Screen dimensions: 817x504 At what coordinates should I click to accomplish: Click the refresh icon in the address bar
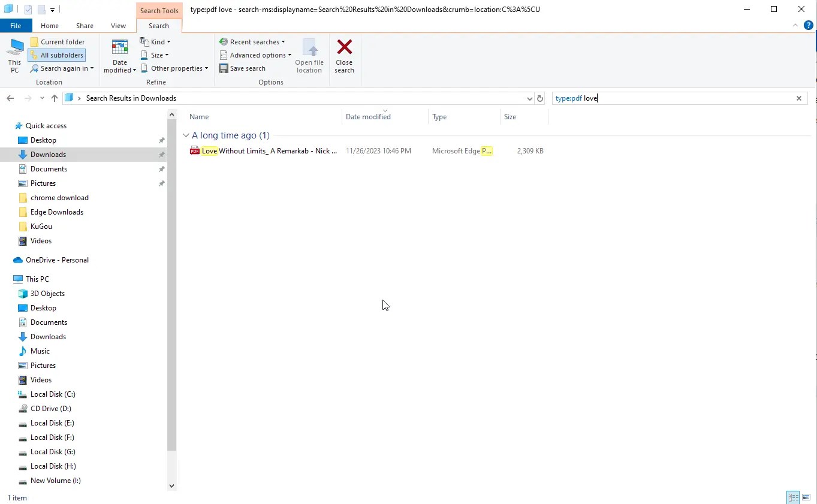point(539,98)
